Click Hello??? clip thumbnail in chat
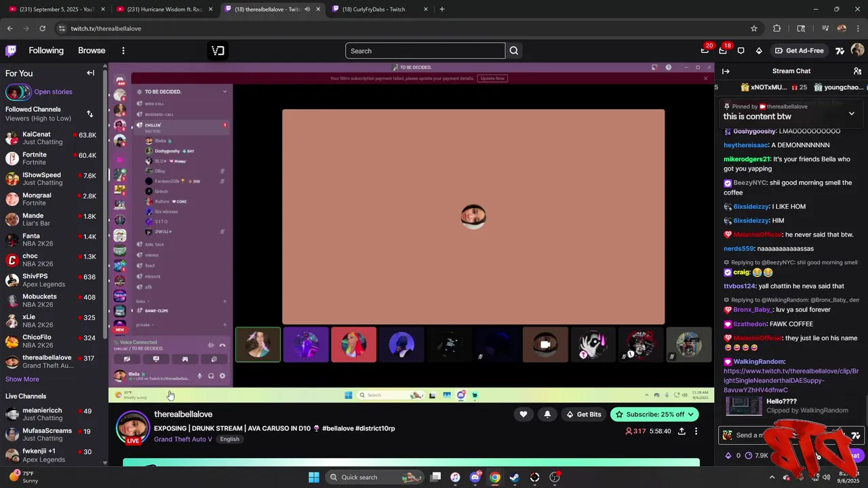The width and height of the screenshot is (868, 488). click(x=744, y=405)
